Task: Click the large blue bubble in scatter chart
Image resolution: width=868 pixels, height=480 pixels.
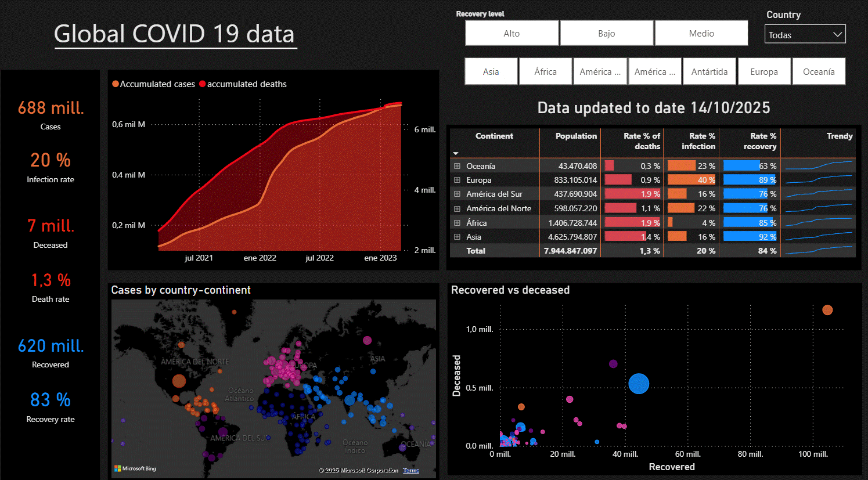Action: pos(639,384)
